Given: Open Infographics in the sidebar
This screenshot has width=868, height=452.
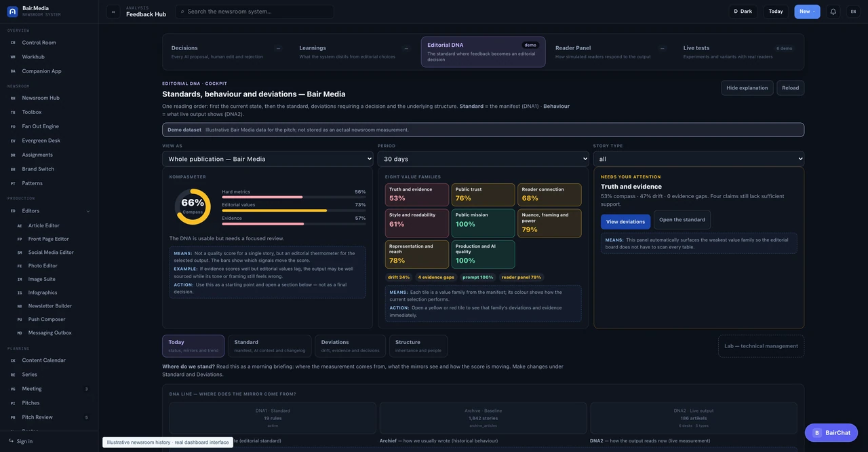Looking at the screenshot, I should click(x=53, y=293).
